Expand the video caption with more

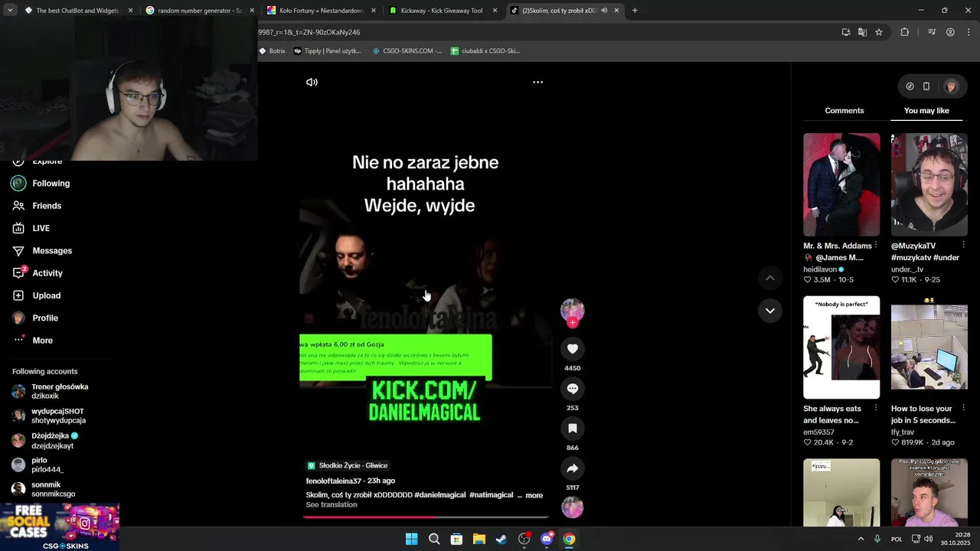tap(534, 495)
